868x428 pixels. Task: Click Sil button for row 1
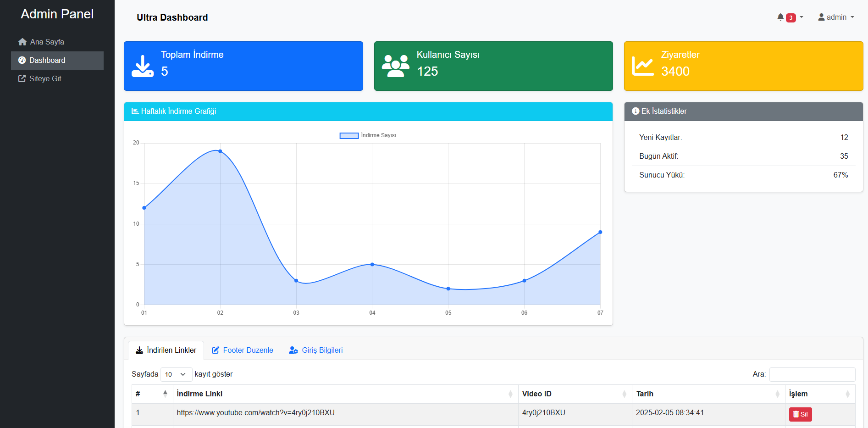(800, 414)
